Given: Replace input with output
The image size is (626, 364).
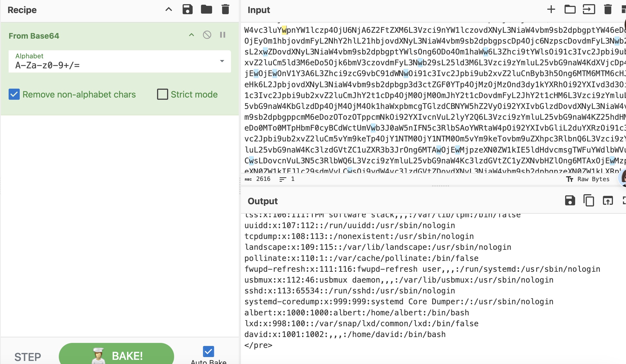Looking at the screenshot, I should pyautogui.click(x=608, y=200).
